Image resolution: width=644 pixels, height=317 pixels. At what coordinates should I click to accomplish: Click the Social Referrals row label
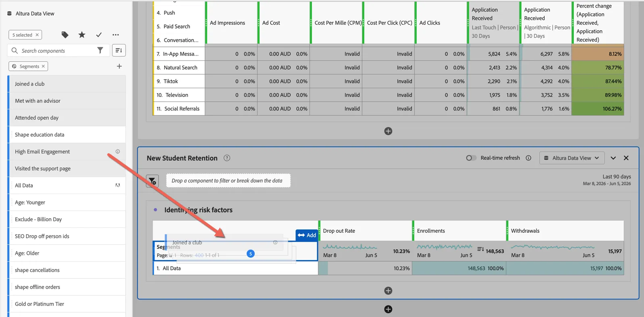182,109
